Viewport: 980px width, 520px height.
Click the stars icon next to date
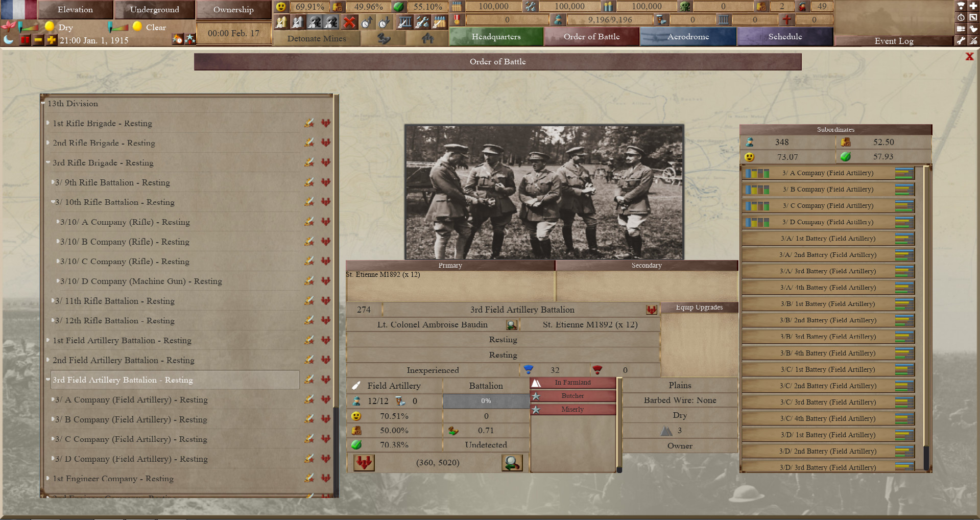[x=189, y=39]
